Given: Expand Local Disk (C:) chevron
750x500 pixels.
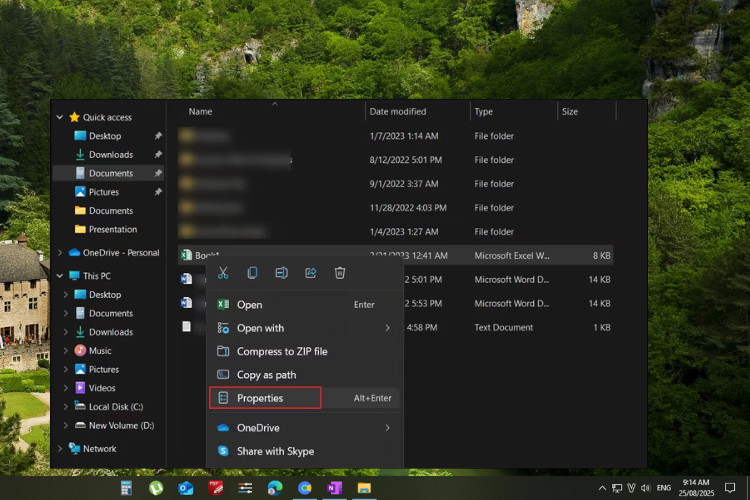Looking at the screenshot, I should 66,407.
